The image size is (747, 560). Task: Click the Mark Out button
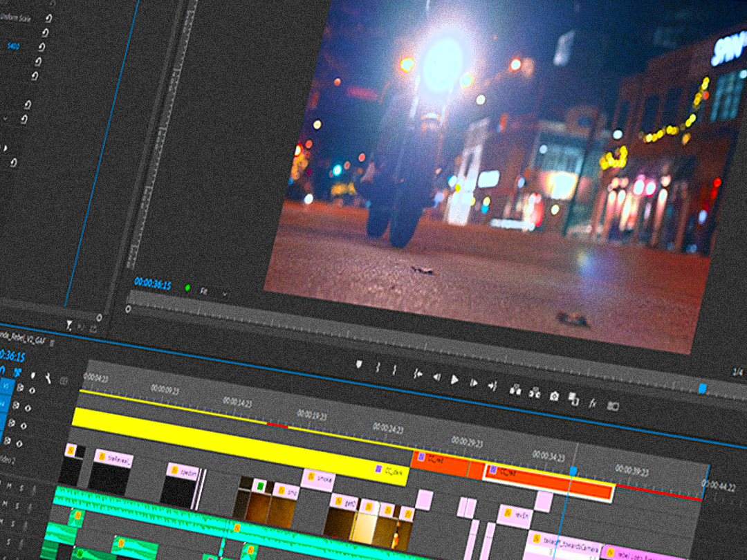(394, 370)
